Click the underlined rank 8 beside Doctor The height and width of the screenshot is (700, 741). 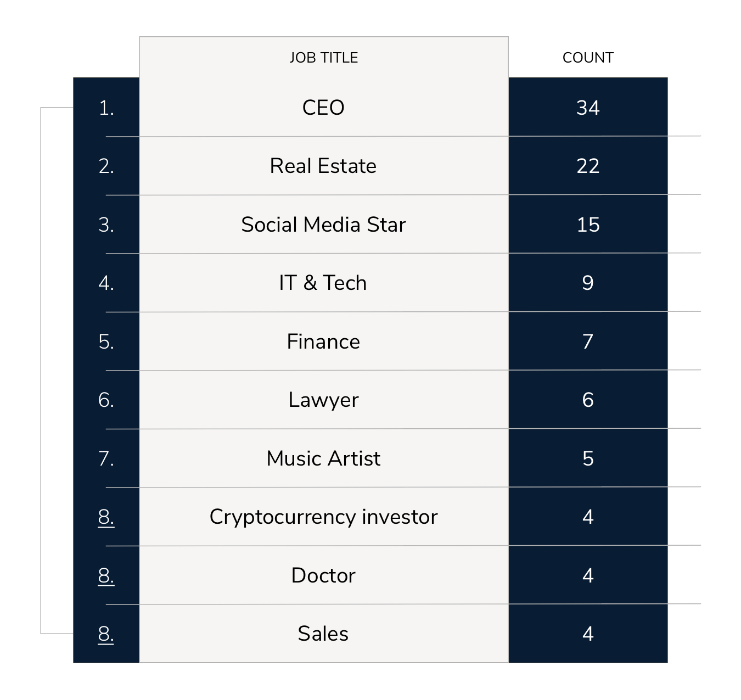tap(106, 576)
